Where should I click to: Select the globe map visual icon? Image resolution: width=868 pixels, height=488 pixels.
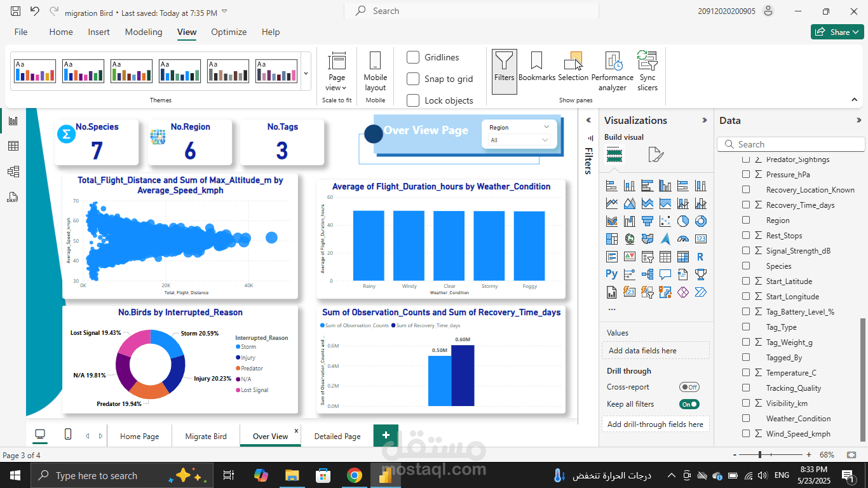click(x=630, y=239)
